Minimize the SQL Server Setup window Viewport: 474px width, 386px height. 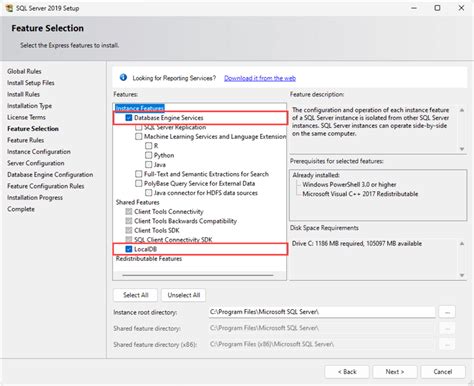[414, 8]
